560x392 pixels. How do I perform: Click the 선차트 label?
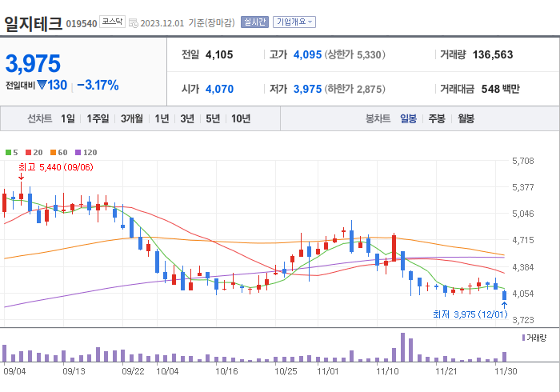pos(40,118)
